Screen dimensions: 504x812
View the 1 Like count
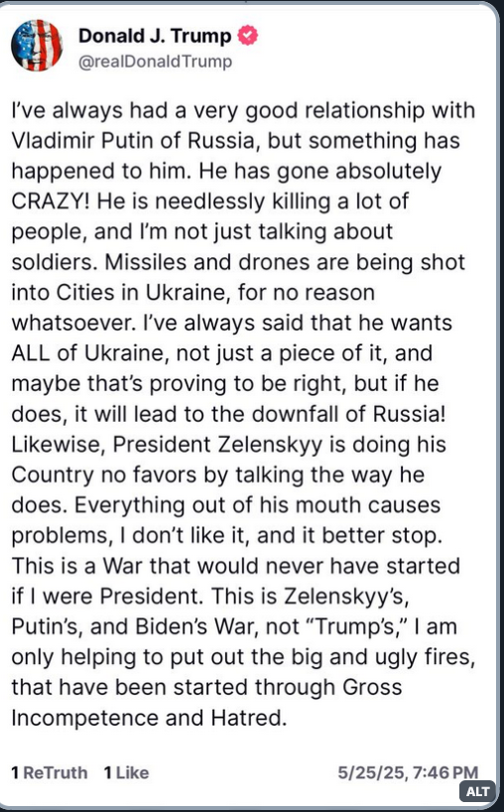pos(126,772)
